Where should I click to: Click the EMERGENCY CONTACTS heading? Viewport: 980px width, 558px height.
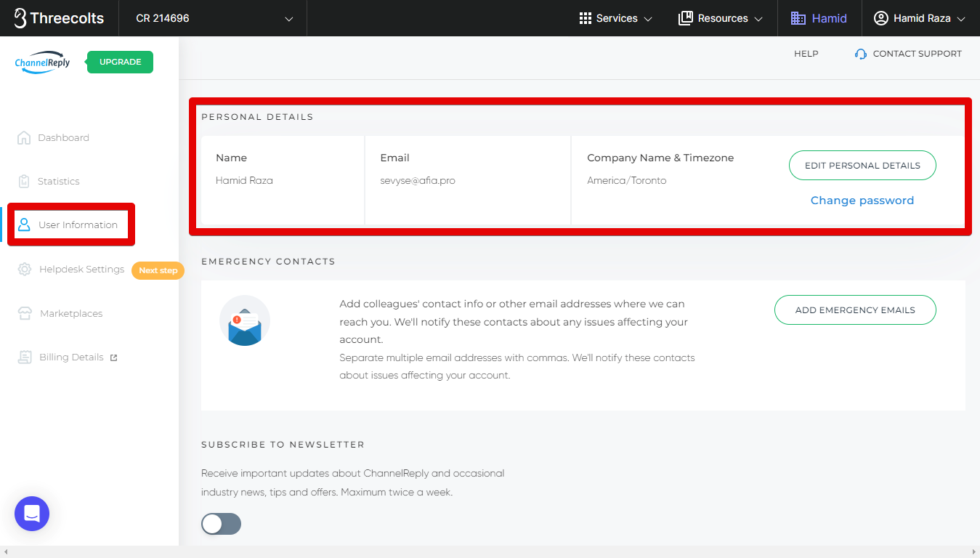pyautogui.click(x=268, y=262)
